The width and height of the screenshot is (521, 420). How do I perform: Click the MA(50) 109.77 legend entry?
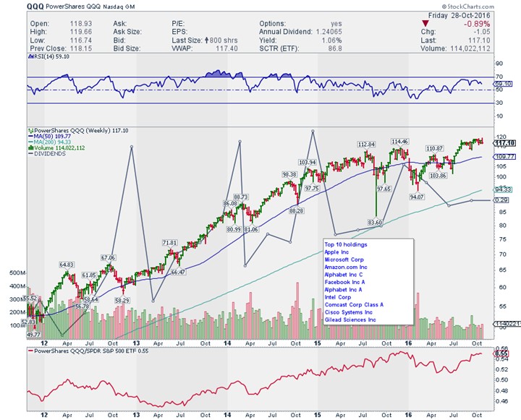49,137
